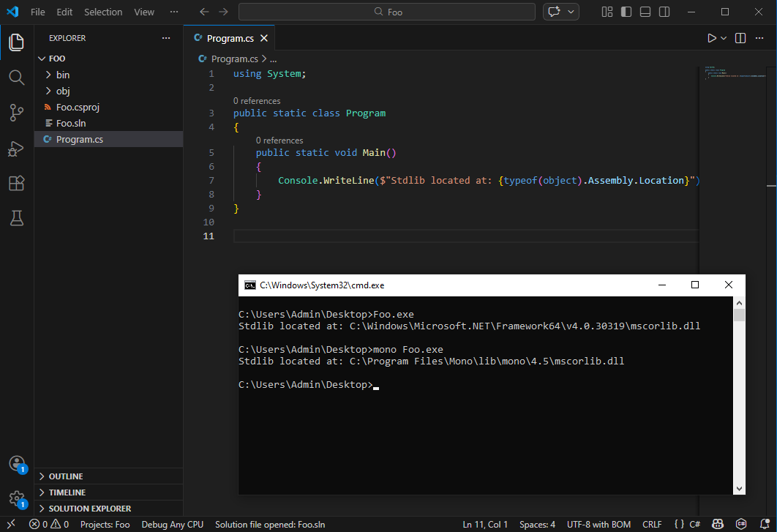Screen dimensions: 777x532
Task: Expand the OUTLINE section
Action: pyautogui.click(x=66, y=476)
